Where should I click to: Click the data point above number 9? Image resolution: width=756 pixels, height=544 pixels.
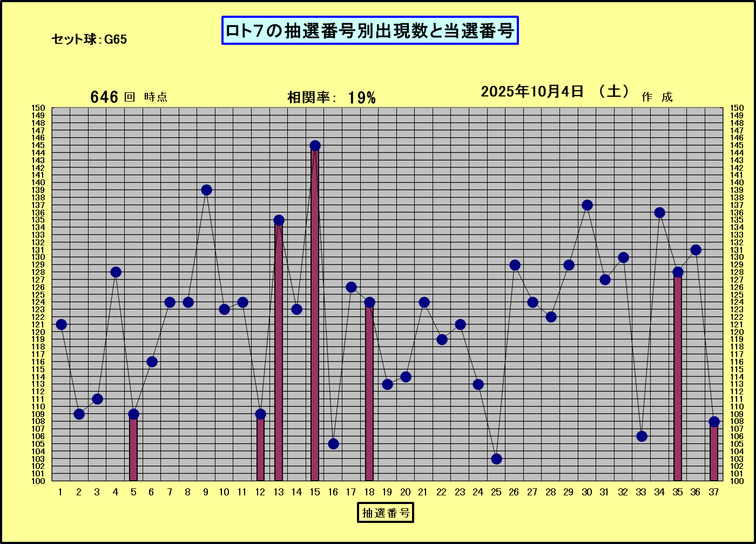coord(206,190)
